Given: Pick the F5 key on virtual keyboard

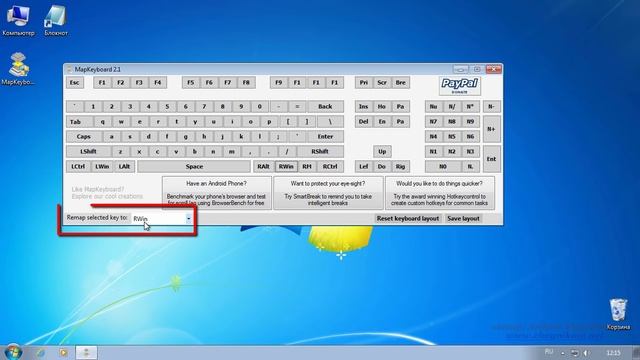Looking at the screenshot, I should pos(191,82).
